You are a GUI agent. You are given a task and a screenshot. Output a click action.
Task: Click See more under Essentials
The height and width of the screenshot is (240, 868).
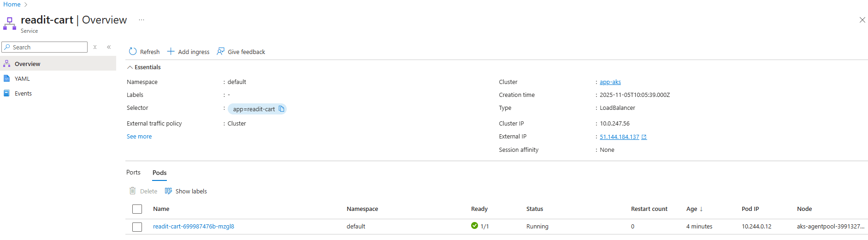[139, 137]
